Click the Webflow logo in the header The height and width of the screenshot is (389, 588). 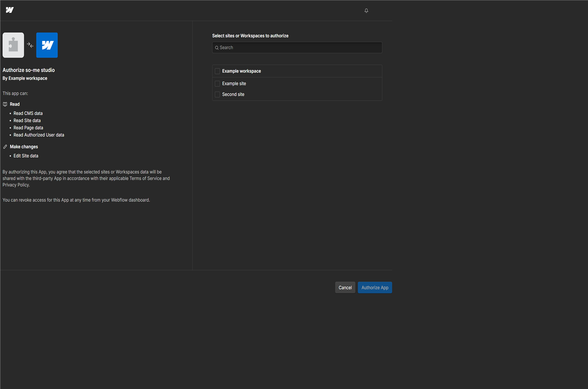pos(10,10)
